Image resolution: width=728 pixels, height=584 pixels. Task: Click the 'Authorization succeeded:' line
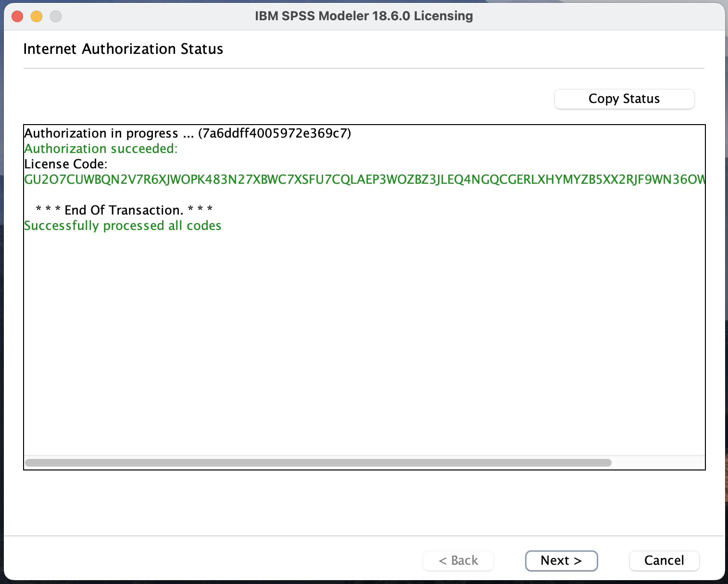tap(101, 149)
